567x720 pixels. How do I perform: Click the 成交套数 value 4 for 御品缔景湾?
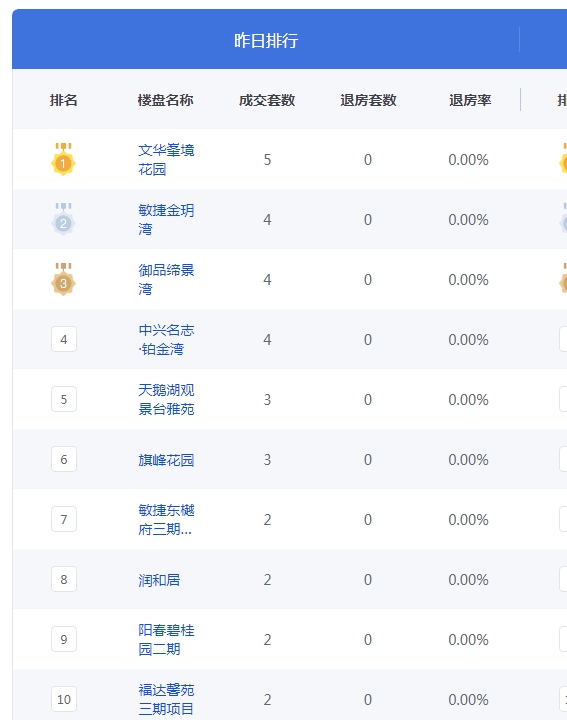(x=267, y=280)
